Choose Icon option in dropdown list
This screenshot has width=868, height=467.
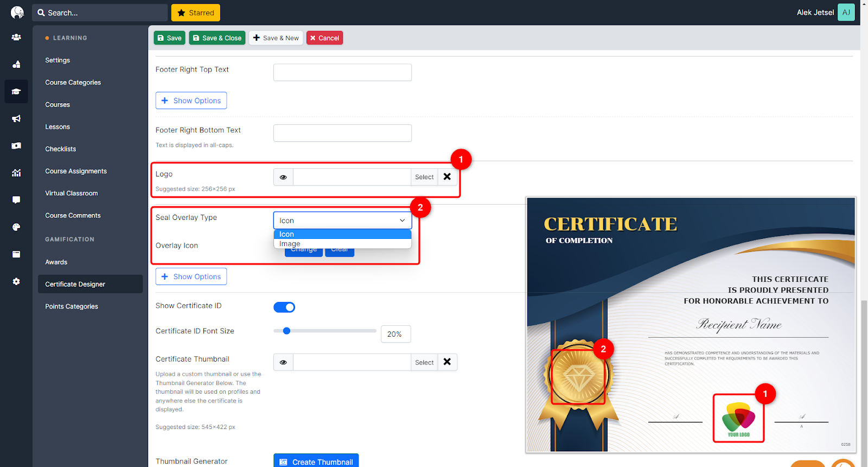pos(342,234)
